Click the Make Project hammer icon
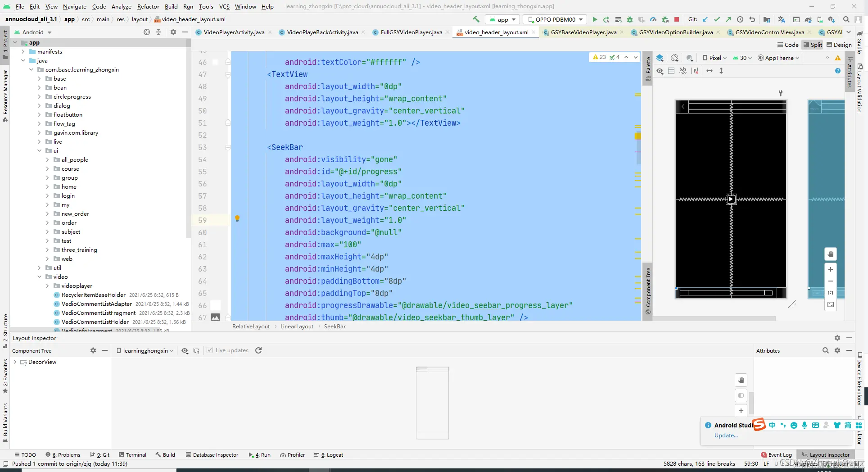Screen dimensions: 868x472 [476, 19]
